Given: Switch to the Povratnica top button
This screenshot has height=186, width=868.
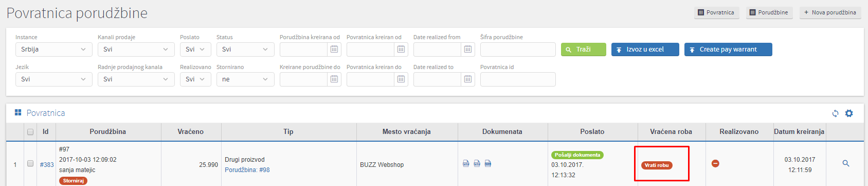Looking at the screenshot, I should click(x=716, y=12).
